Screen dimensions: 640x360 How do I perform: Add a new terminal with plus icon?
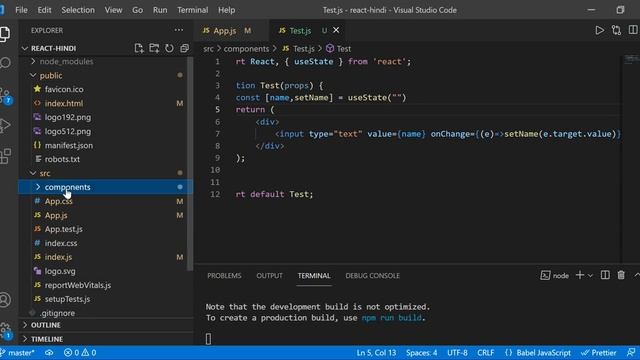[x=580, y=276]
